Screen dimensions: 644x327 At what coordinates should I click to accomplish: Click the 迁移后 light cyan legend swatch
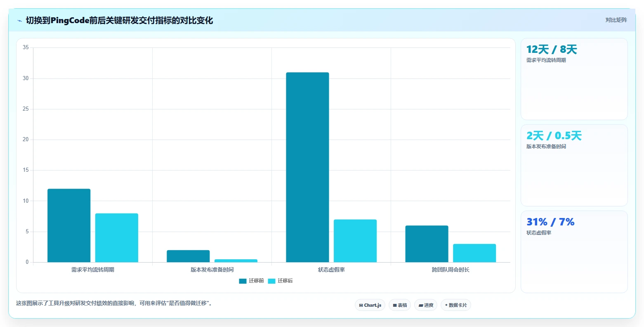click(x=271, y=281)
